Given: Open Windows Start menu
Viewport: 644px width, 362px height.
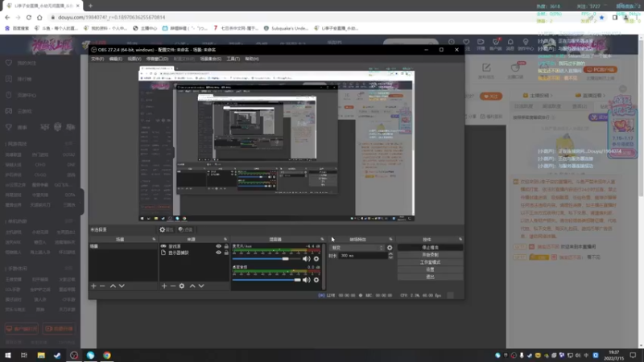Looking at the screenshot, I should click(x=8, y=355).
